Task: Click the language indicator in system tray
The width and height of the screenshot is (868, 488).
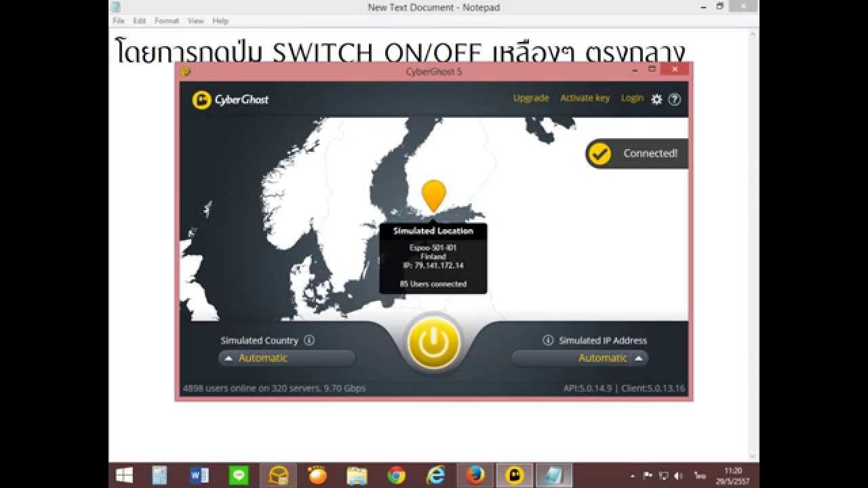Action: 700,476
